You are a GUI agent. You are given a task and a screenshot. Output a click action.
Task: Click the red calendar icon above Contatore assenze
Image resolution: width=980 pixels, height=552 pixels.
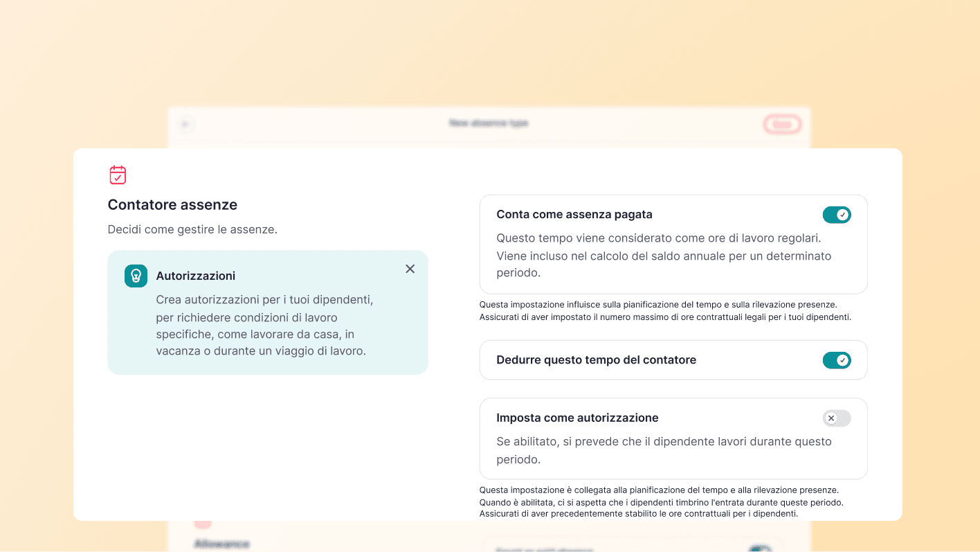pos(118,175)
